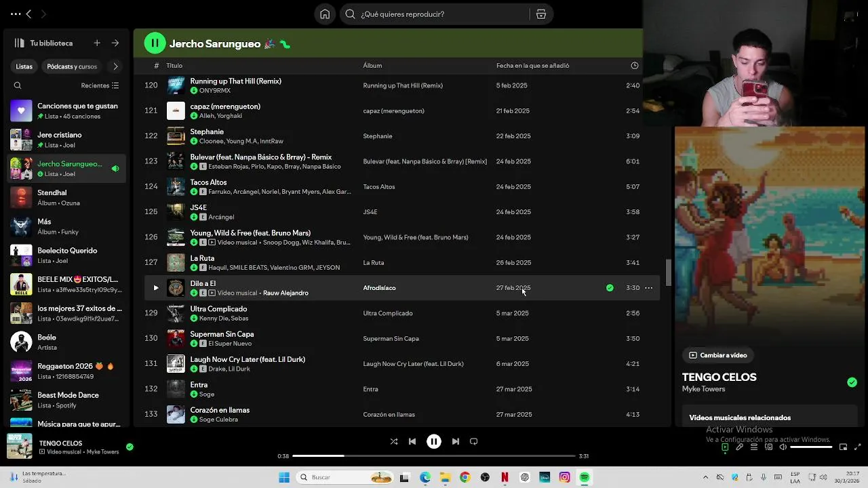The height and width of the screenshot is (488, 868).
Task: Click 'Cambiar a video' button
Action: (x=718, y=355)
